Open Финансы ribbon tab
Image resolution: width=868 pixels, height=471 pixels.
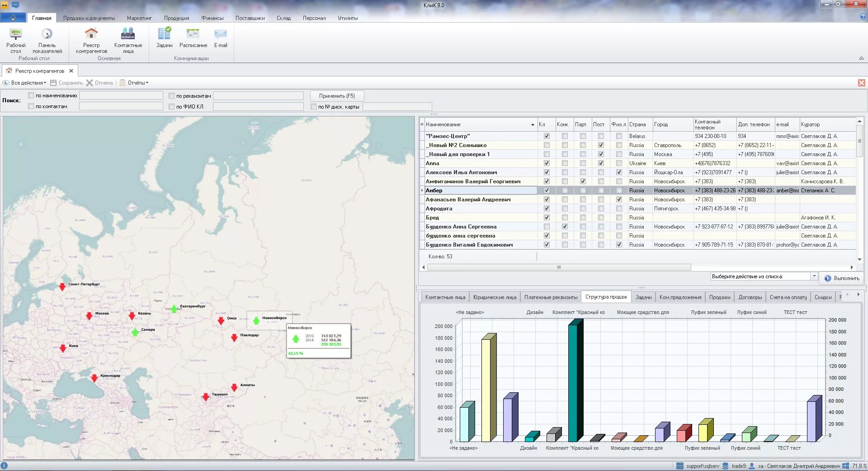pyautogui.click(x=212, y=18)
